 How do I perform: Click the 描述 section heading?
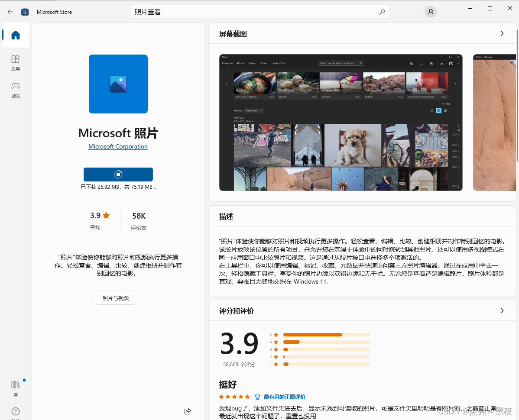coord(226,216)
